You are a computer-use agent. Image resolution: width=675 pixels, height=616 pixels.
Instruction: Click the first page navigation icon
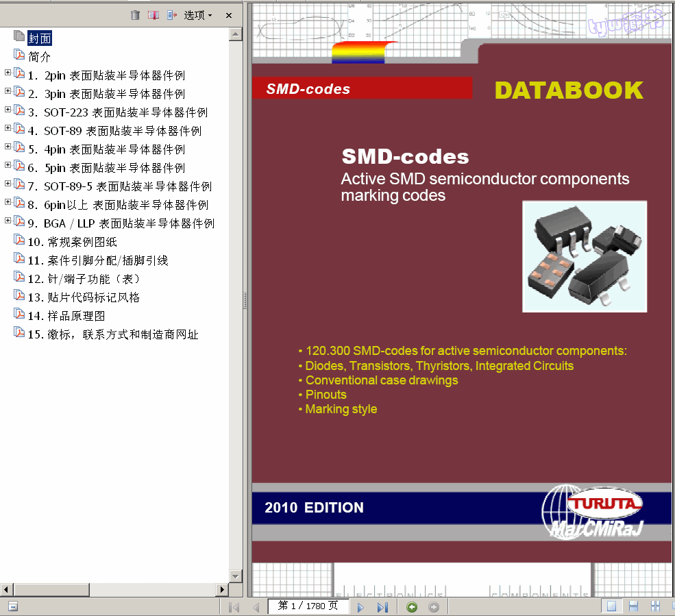point(234,606)
